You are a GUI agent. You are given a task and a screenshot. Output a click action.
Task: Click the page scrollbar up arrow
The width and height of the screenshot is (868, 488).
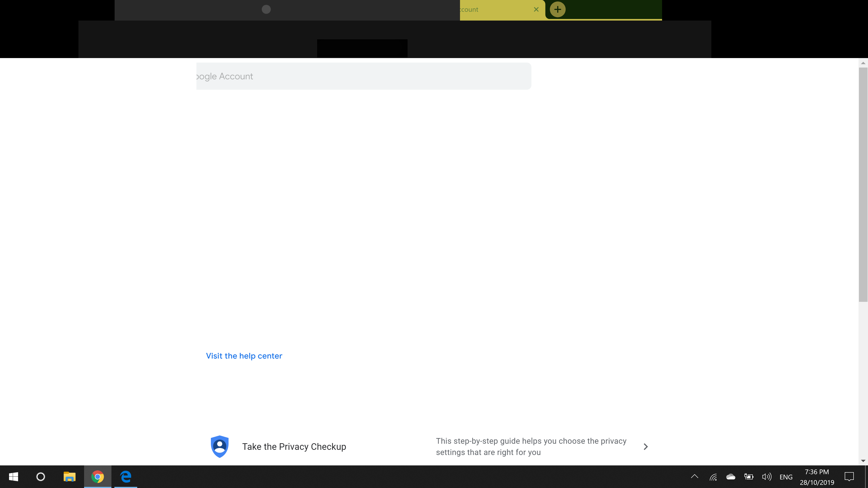coord(863,63)
